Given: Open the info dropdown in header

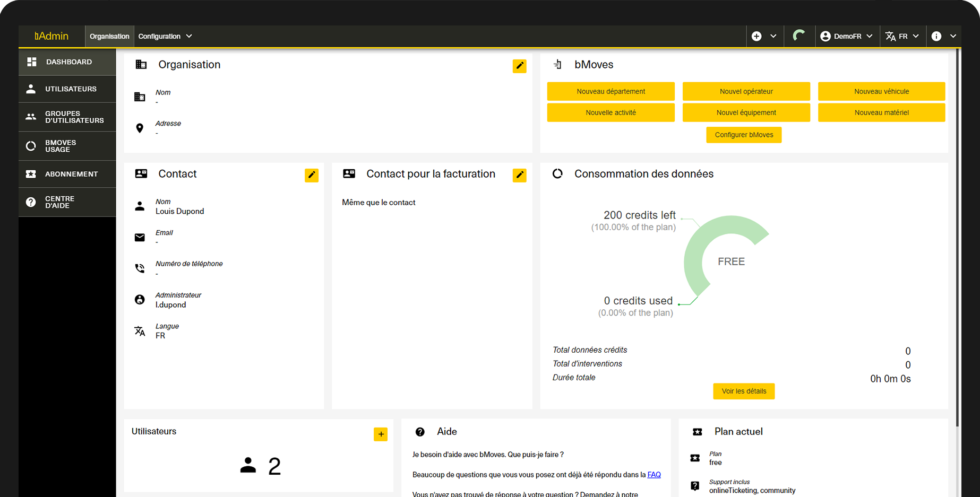Looking at the screenshot, I should coord(943,36).
